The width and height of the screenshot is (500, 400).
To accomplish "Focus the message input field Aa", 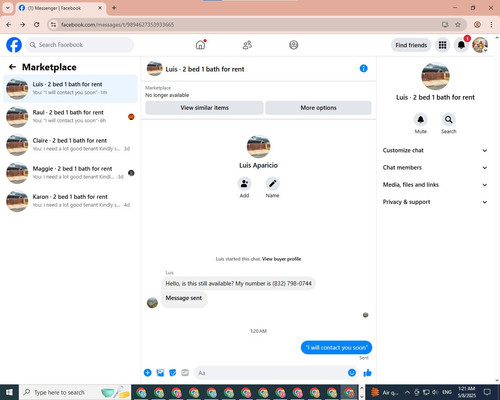I will point(275,373).
